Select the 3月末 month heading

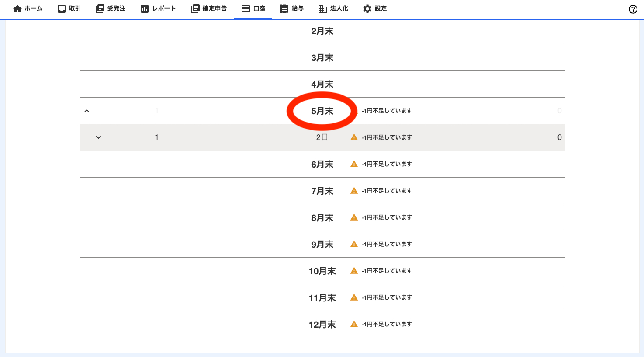pos(322,58)
